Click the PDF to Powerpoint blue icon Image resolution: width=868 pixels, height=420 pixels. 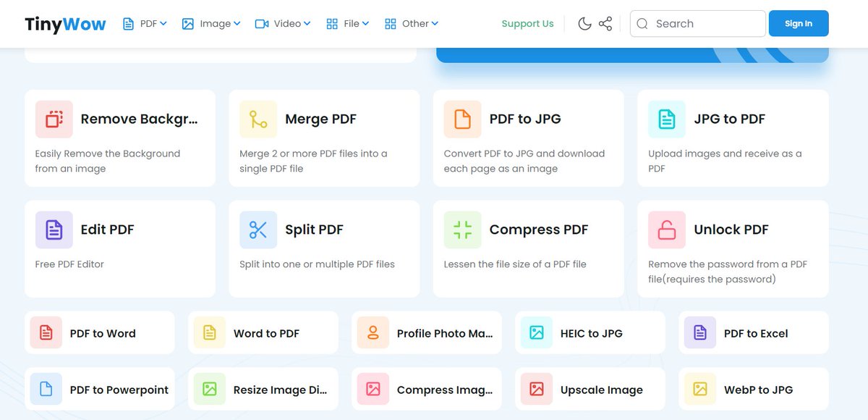point(46,389)
